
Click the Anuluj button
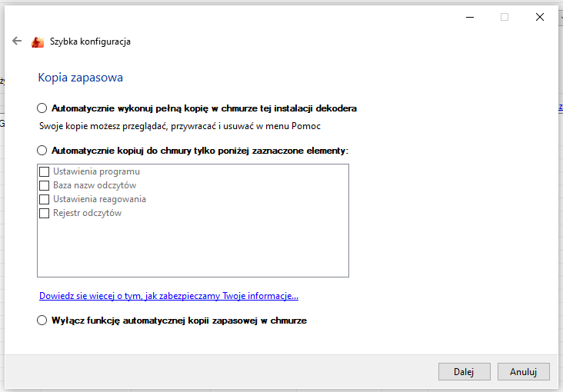(523, 371)
